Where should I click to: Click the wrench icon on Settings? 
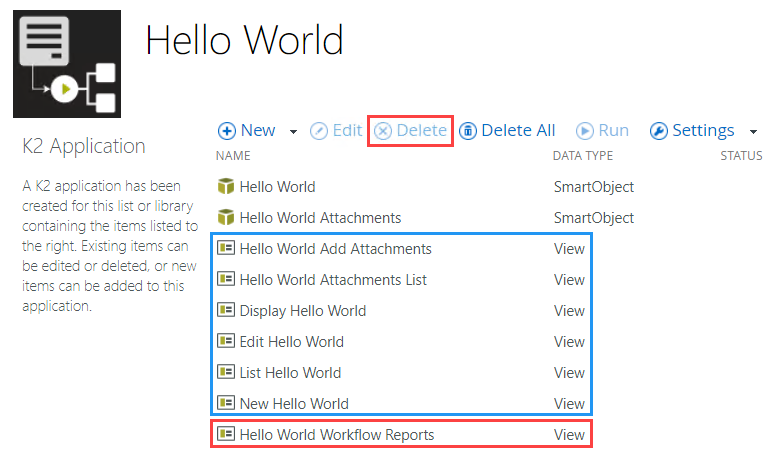coord(658,131)
